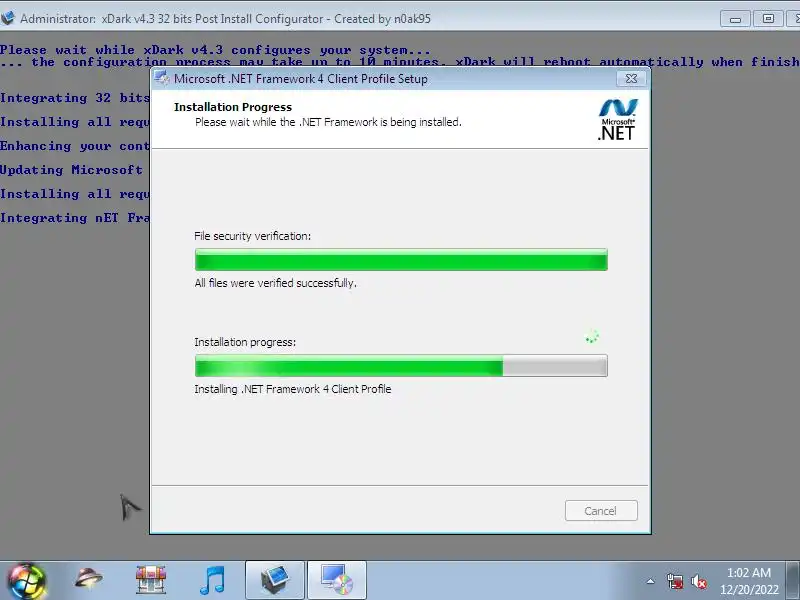Click the spinning green busy indicator
Image resolution: width=800 pixels, height=600 pixels.
pyautogui.click(x=592, y=337)
